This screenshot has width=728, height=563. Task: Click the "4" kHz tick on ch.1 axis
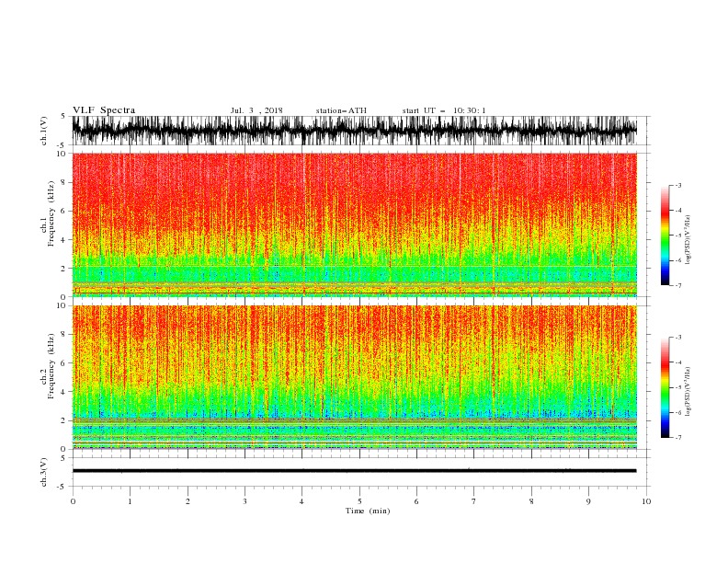(x=63, y=240)
